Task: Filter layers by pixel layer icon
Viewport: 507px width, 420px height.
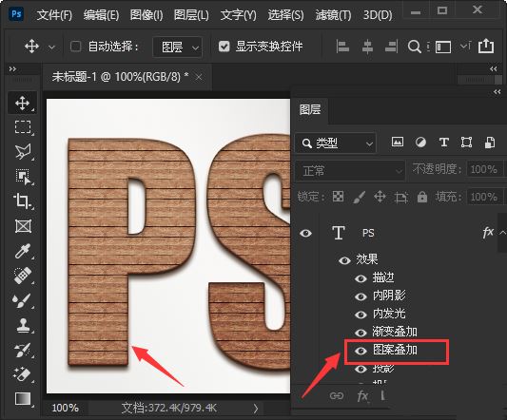Action: (x=398, y=143)
